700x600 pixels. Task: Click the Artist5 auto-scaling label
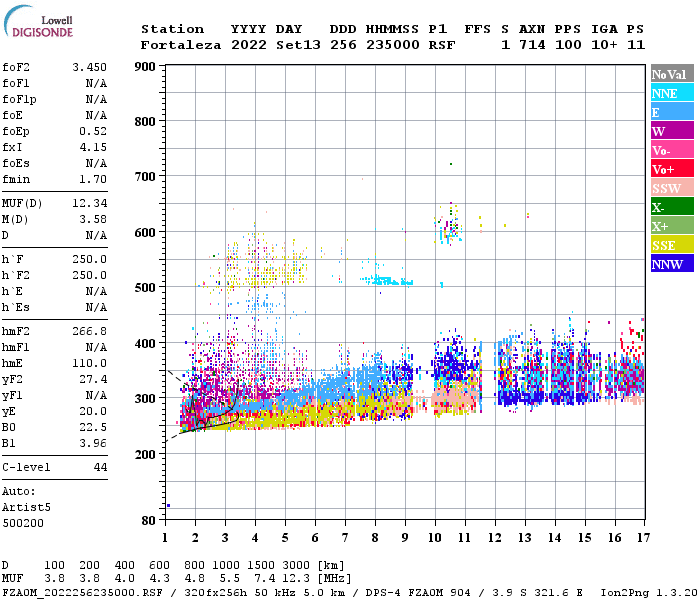click(x=26, y=508)
